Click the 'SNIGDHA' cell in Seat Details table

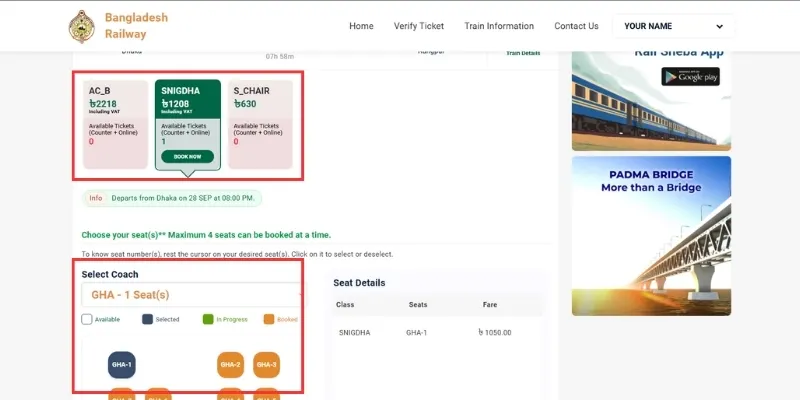tap(355, 333)
